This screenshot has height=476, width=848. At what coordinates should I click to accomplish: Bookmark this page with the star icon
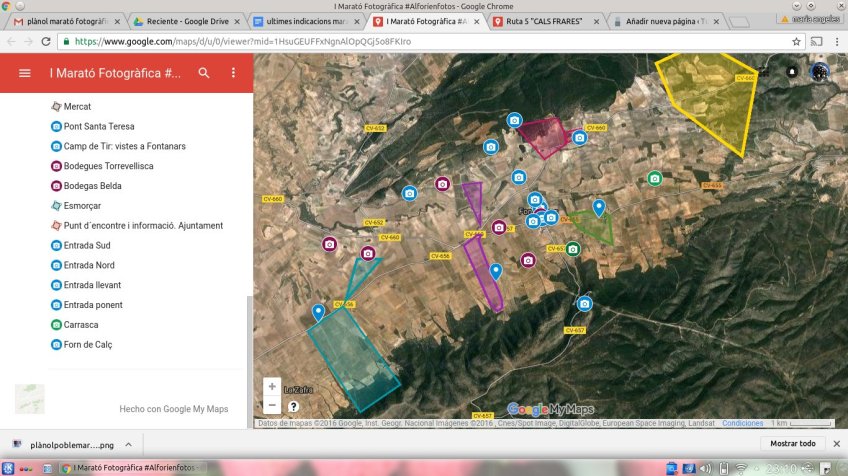point(796,42)
